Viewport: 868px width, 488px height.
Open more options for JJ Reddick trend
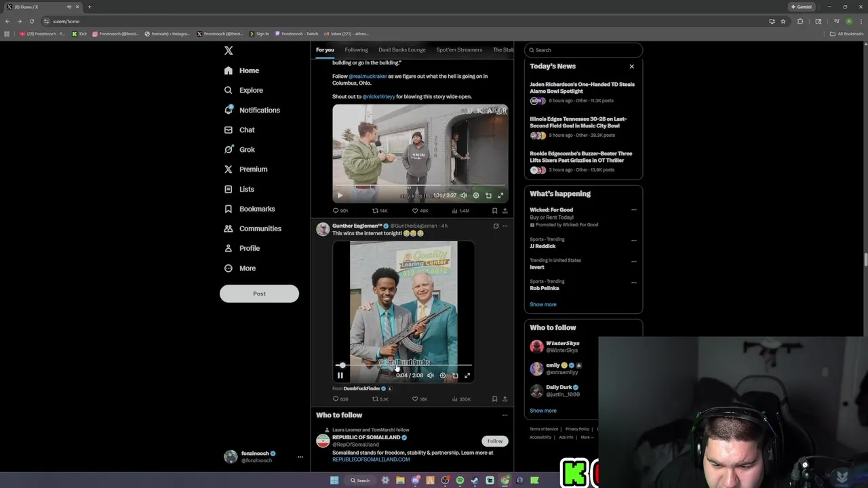tap(634, 240)
